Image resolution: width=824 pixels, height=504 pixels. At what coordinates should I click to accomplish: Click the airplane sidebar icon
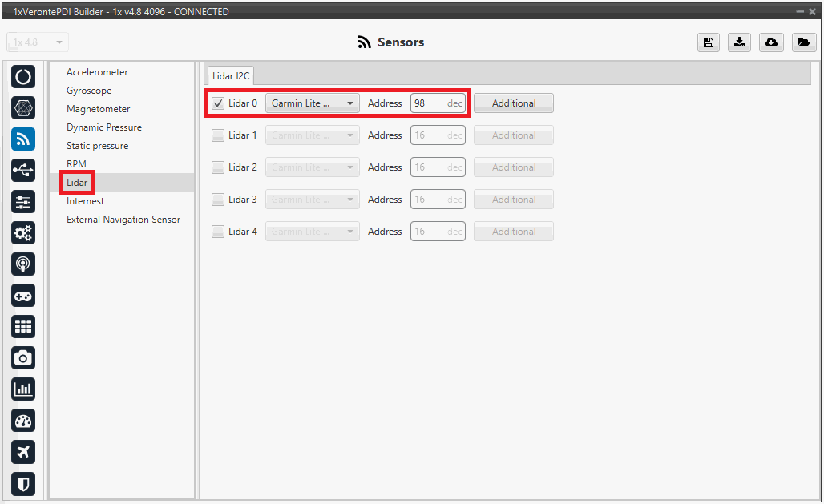(x=23, y=452)
